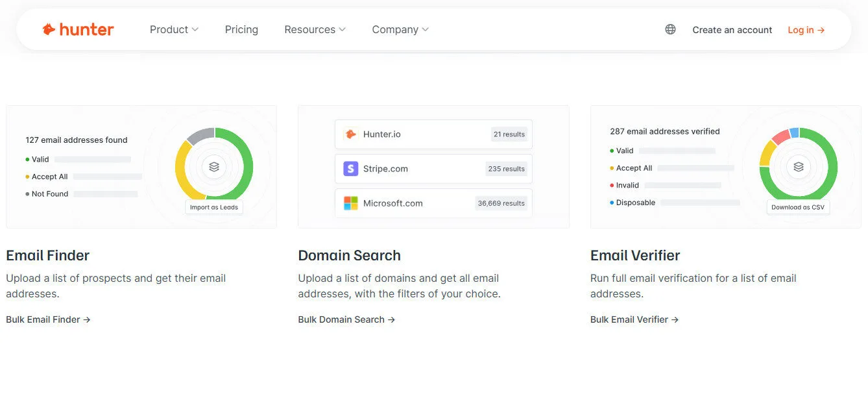Click the arrow icon next to Log in
868x398 pixels.
pos(823,30)
